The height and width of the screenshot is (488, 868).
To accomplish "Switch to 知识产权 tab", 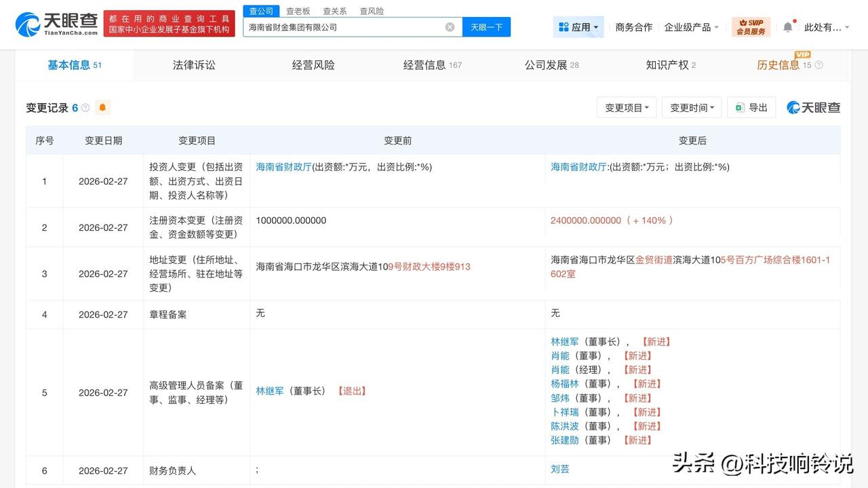I will 671,65.
